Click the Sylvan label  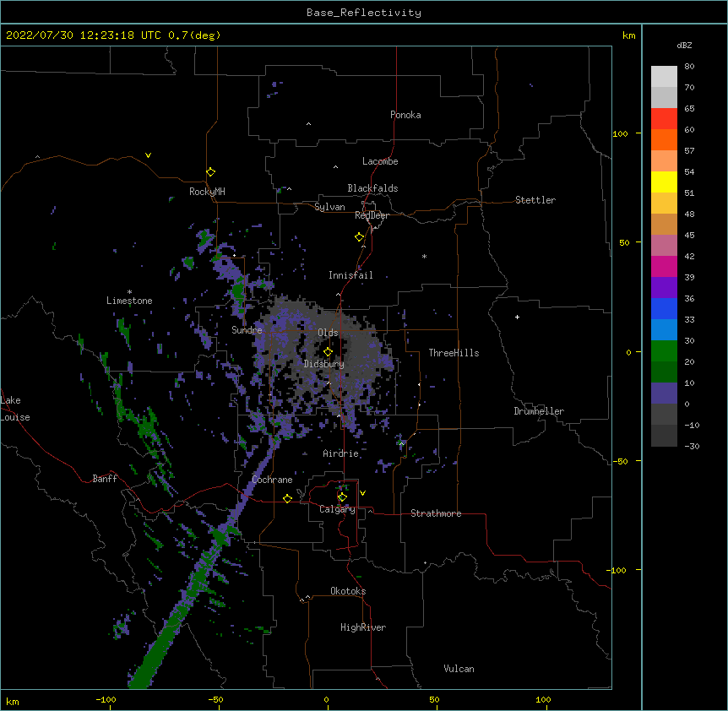(x=329, y=207)
